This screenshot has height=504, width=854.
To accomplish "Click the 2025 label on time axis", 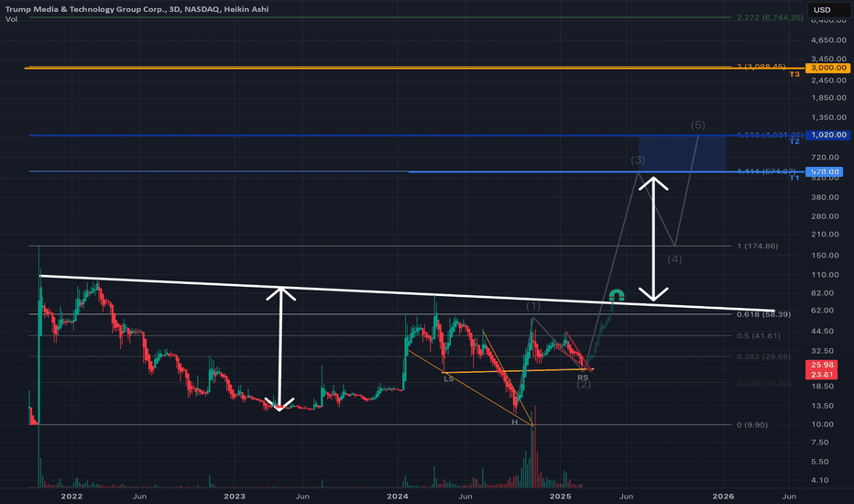I will [561, 497].
